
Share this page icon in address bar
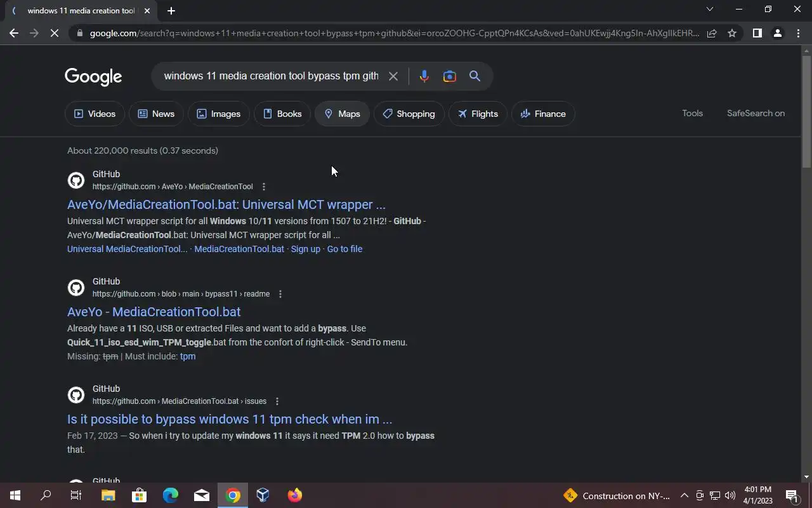click(712, 33)
